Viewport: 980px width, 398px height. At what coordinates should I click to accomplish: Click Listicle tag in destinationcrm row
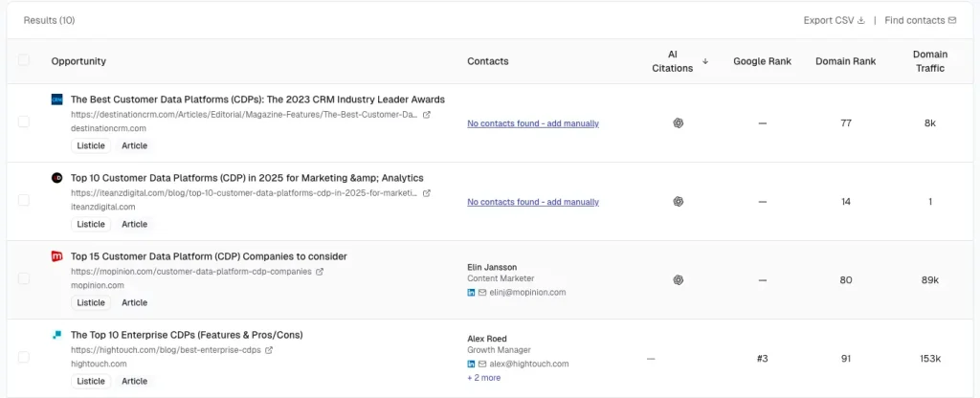(x=91, y=145)
